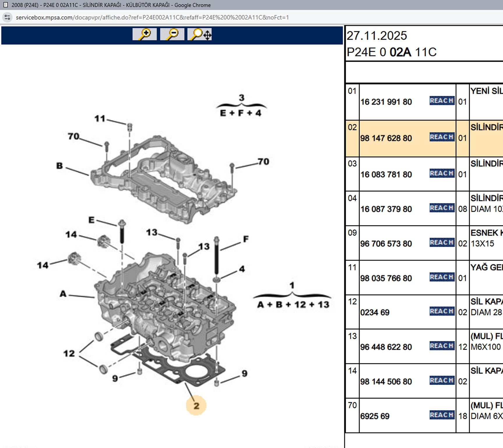Click the magnifier pan/fit view icon
The image size is (503, 448).
tap(200, 34)
